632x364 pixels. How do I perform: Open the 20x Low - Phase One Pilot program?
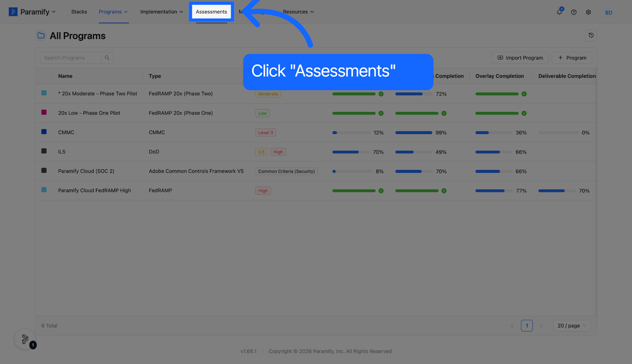[89, 113]
